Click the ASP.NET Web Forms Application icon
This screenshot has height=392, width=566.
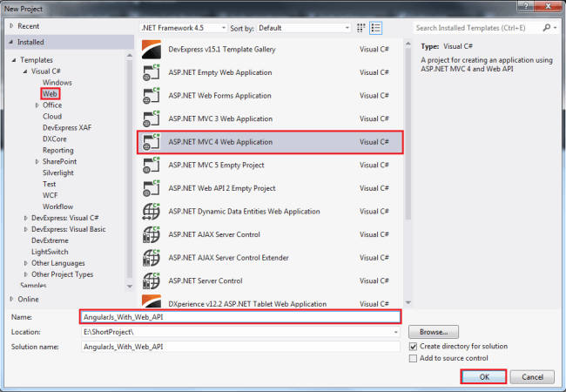click(152, 96)
